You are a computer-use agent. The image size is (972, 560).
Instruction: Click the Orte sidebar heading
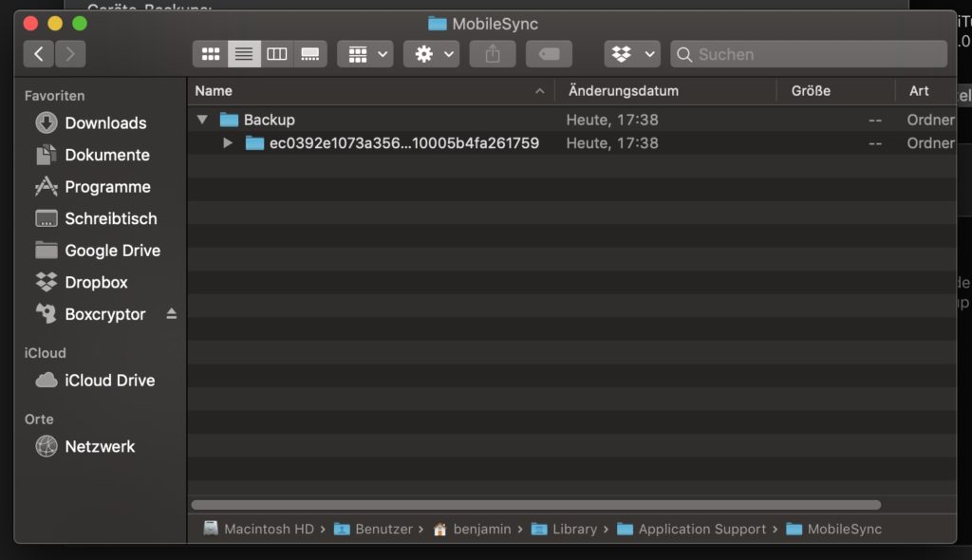coord(38,420)
